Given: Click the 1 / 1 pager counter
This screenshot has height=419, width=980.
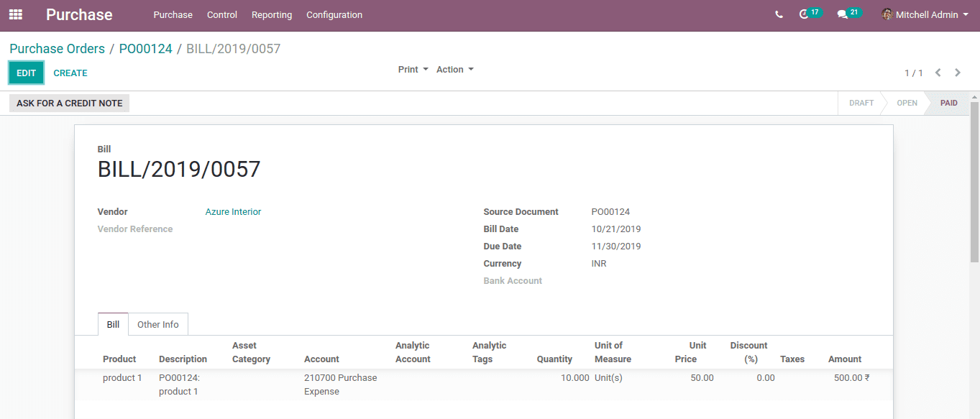Looking at the screenshot, I should tap(914, 73).
